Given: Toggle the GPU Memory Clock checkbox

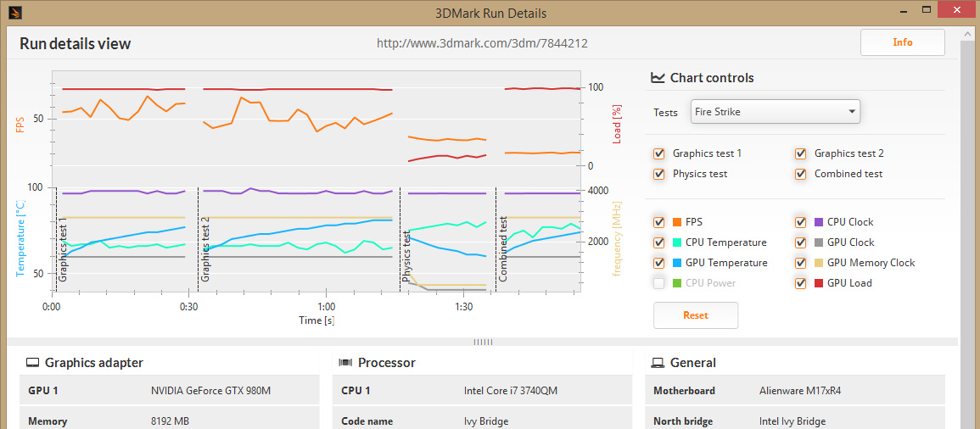Looking at the screenshot, I should tap(801, 263).
